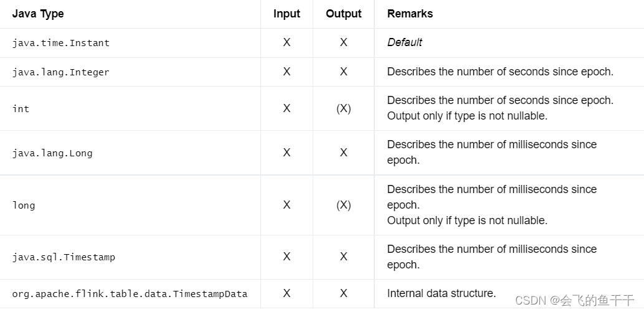Select the java.time.Instant cell
This screenshot has width=644, height=312.
click(61, 43)
